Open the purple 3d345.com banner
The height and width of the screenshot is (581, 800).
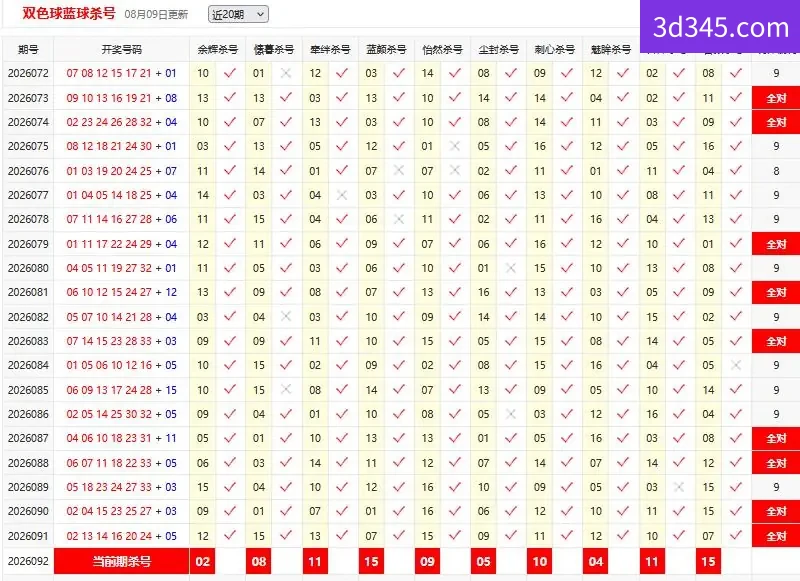coord(720,27)
